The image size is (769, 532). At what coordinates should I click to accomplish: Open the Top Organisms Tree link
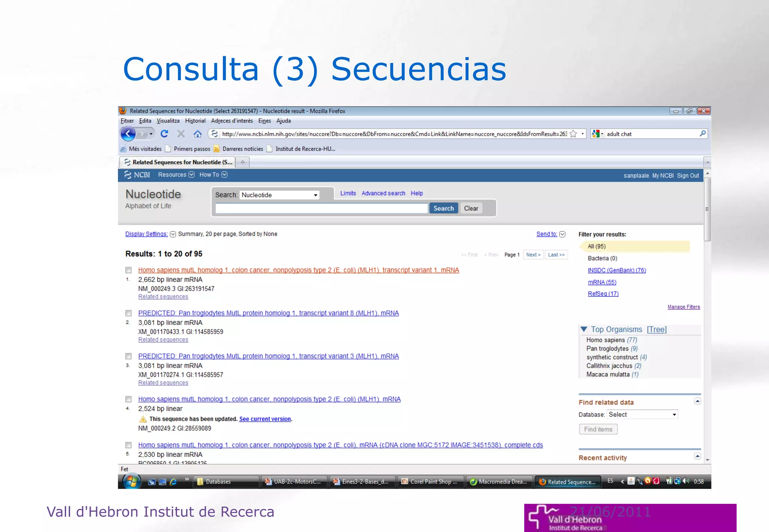point(656,329)
